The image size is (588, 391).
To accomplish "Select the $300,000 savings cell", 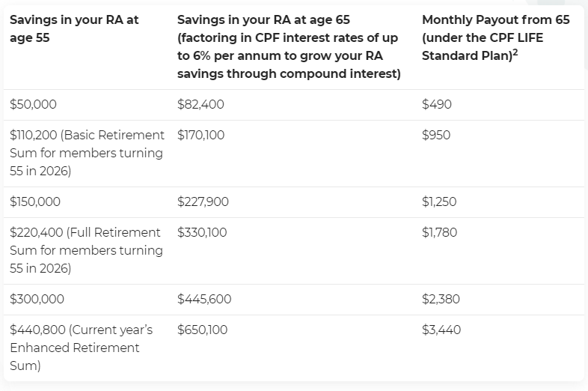I will pos(37,300).
